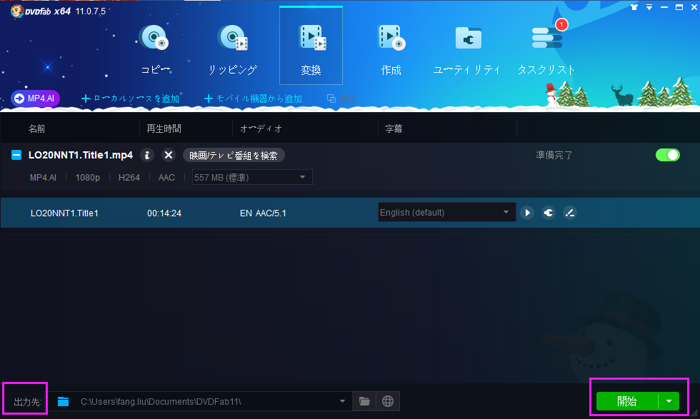Collapse the LO20NNT1.Title1.mp4 entry
This screenshot has width=700, height=419.
[17, 155]
